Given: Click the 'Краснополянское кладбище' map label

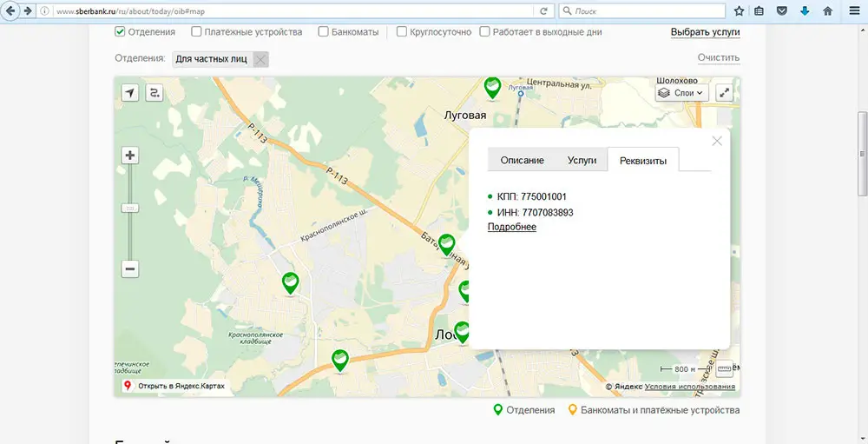Looking at the screenshot, I should point(256,338).
